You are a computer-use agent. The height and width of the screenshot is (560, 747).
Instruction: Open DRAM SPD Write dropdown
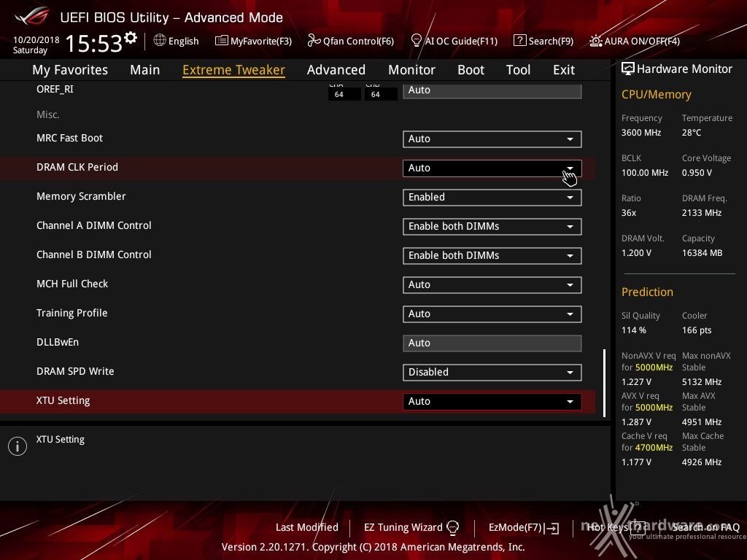pos(492,373)
